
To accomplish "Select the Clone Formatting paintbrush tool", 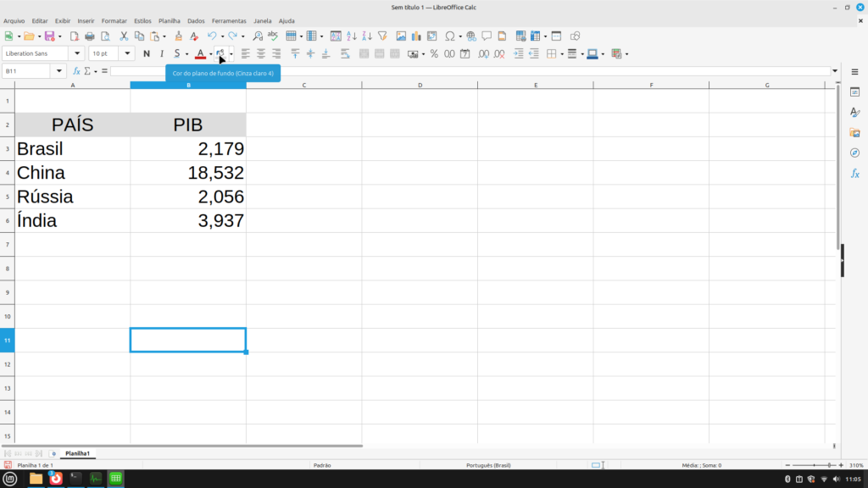I will coord(178,36).
